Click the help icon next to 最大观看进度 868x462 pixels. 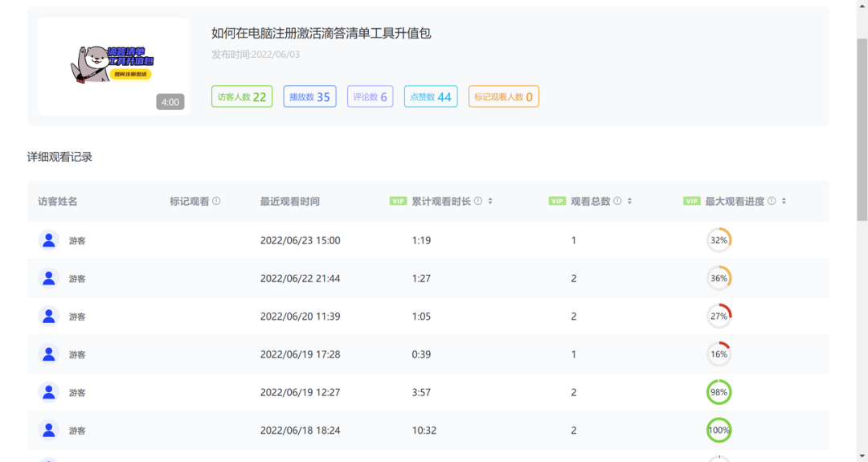point(772,202)
